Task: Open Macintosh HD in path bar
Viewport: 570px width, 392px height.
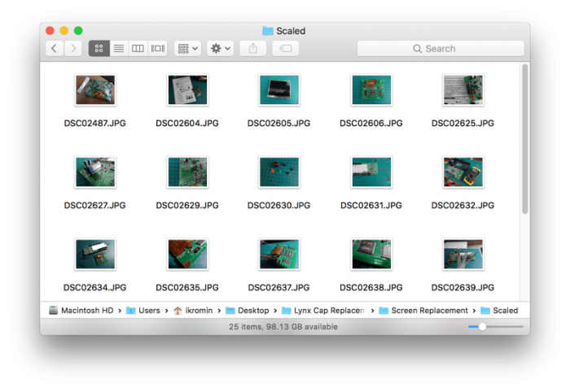Action: (81, 311)
